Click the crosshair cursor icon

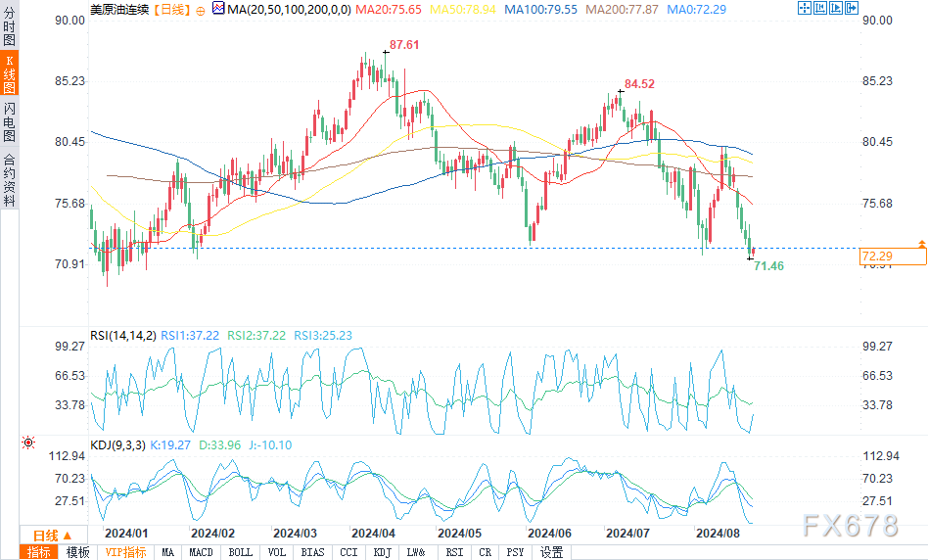tap(804, 8)
